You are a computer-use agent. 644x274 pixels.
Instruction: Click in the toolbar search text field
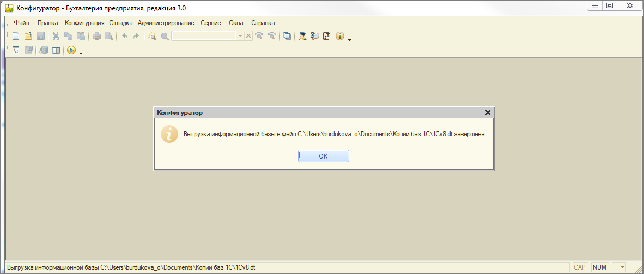coord(204,36)
